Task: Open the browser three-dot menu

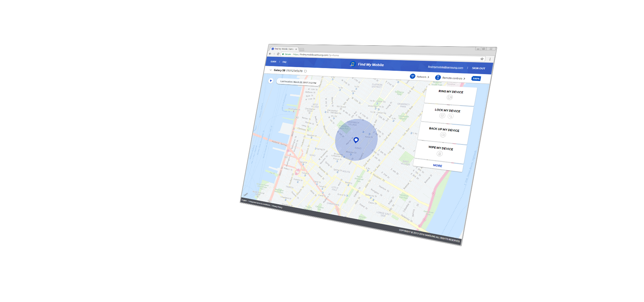Action: pyautogui.click(x=490, y=59)
